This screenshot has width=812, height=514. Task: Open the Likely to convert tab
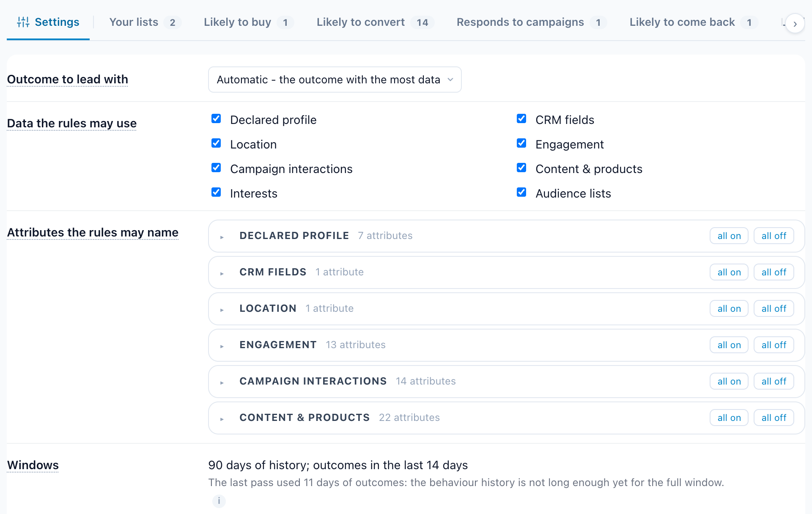375,22
